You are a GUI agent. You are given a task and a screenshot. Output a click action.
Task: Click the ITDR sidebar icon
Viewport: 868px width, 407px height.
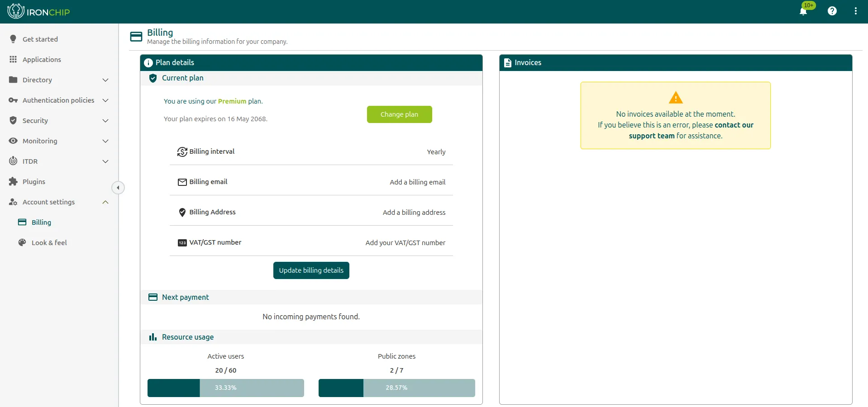(x=13, y=161)
